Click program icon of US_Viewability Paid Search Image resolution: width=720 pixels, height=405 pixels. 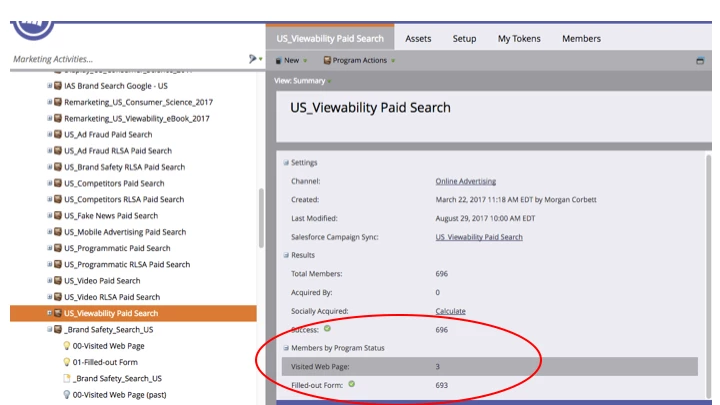pyautogui.click(x=58, y=313)
